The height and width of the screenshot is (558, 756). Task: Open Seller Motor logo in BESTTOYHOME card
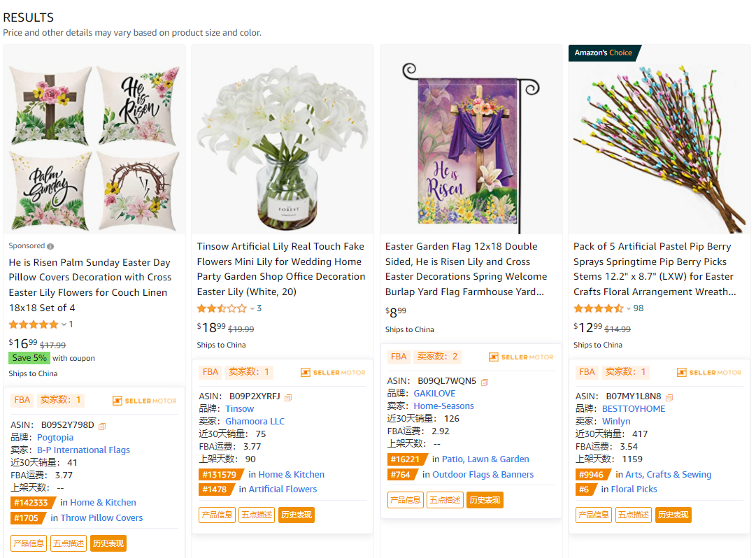tap(709, 373)
